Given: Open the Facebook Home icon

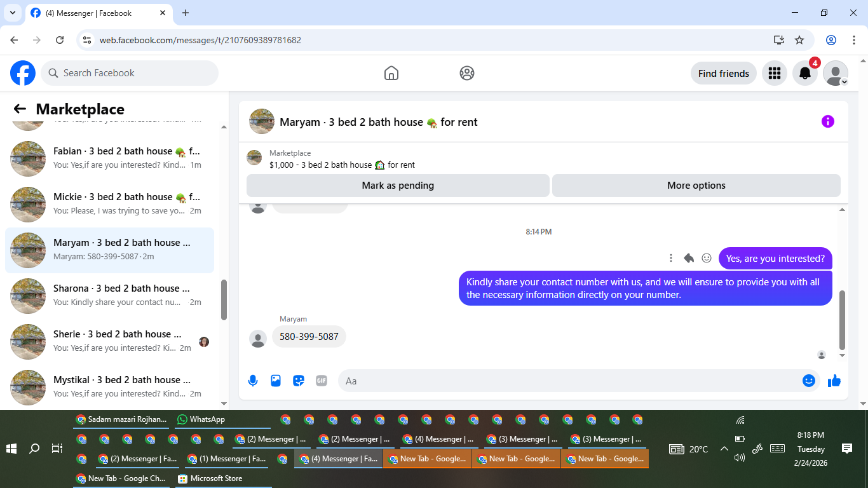Looking at the screenshot, I should click(391, 73).
